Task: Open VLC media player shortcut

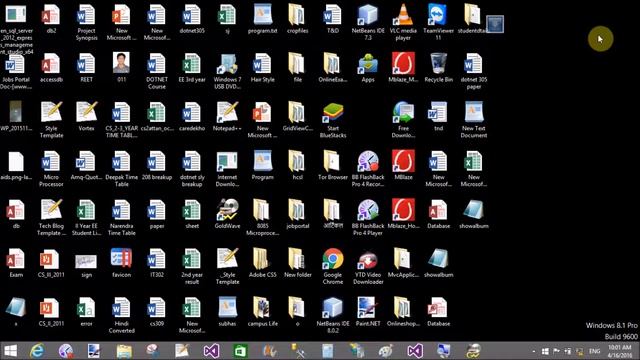Action: click(x=403, y=22)
